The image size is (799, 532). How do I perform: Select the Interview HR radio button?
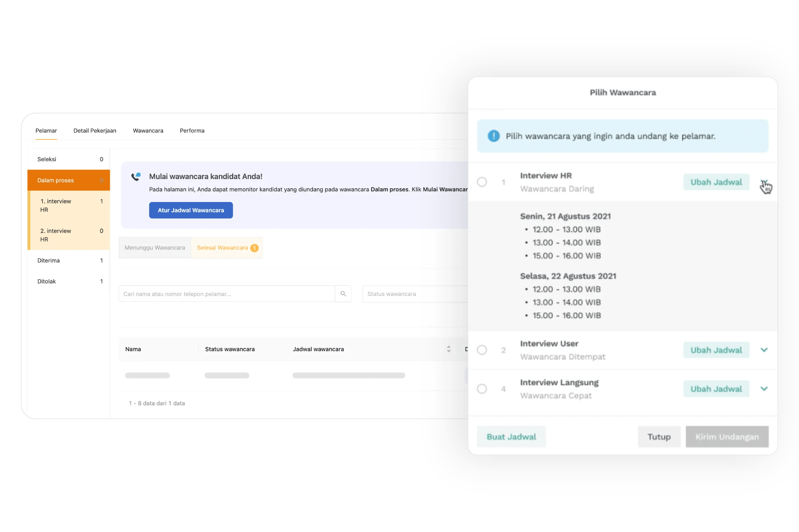482,182
